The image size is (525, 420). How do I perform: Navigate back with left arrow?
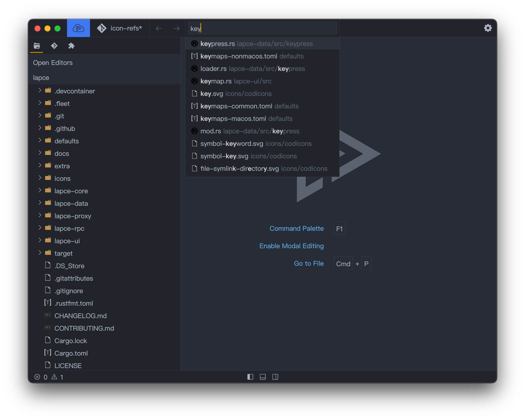pyautogui.click(x=158, y=28)
